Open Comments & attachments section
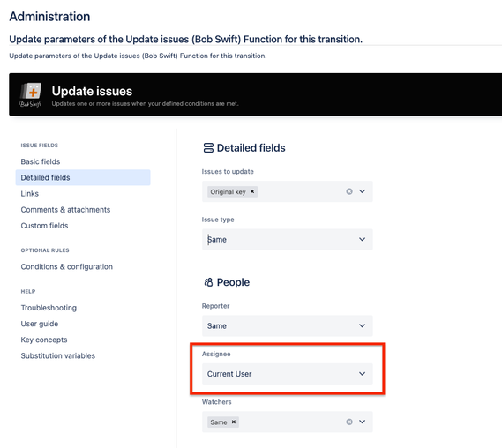Screen dimensions: 502x448 tap(65, 210)
